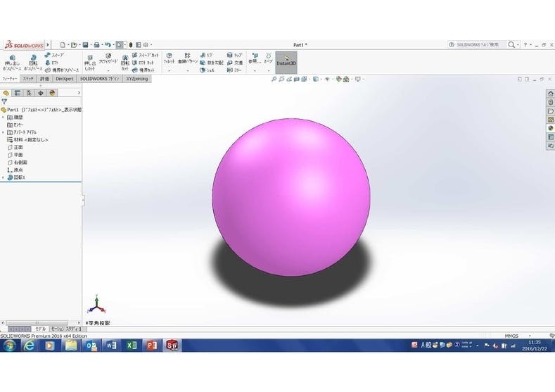Toggle the Instant3D button
This screenshot has width=555, height=392.
[x=286, y=61]
